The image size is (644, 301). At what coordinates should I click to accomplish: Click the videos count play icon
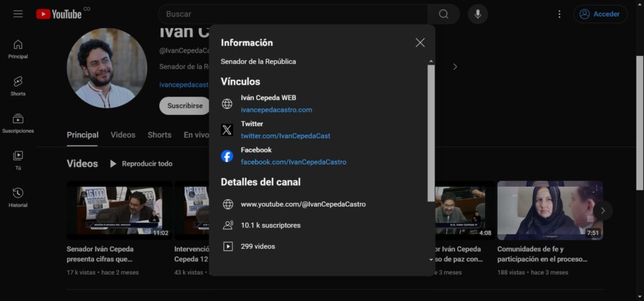[228, 246]
